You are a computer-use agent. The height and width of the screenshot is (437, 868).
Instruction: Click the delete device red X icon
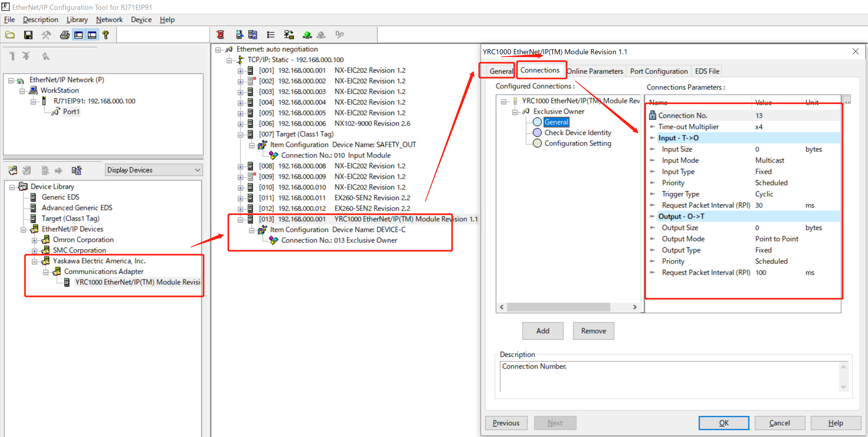click(220, 35)
